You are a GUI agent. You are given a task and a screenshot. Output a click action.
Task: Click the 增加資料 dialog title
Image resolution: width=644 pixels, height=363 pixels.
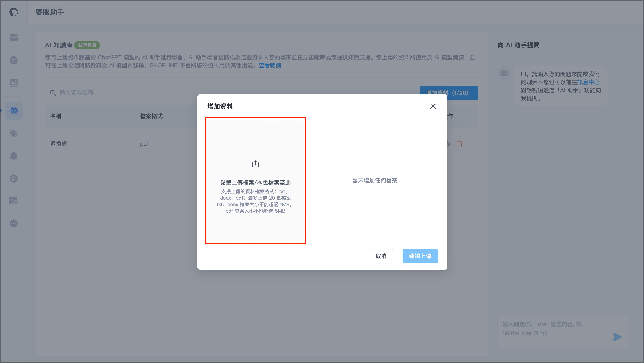[220, 107]
